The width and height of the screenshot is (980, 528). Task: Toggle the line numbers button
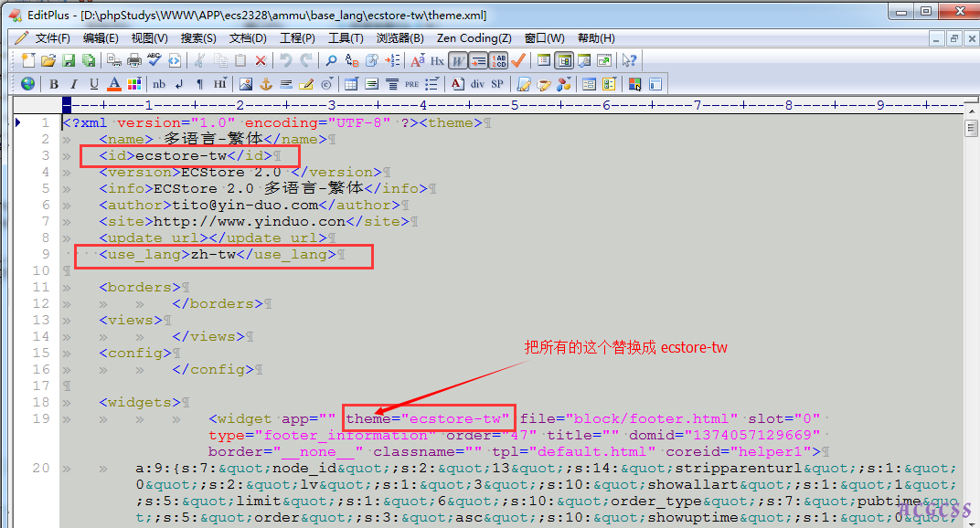pyautogui.click(x=498, y=60)
